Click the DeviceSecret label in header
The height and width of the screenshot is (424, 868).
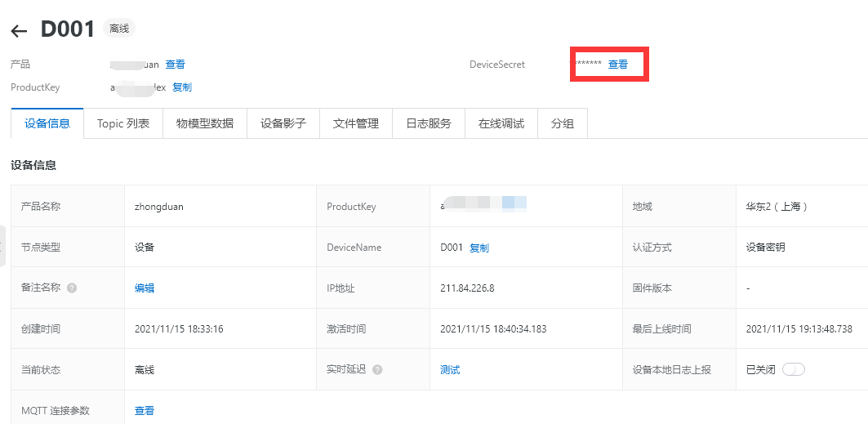(x=497, y=65)
